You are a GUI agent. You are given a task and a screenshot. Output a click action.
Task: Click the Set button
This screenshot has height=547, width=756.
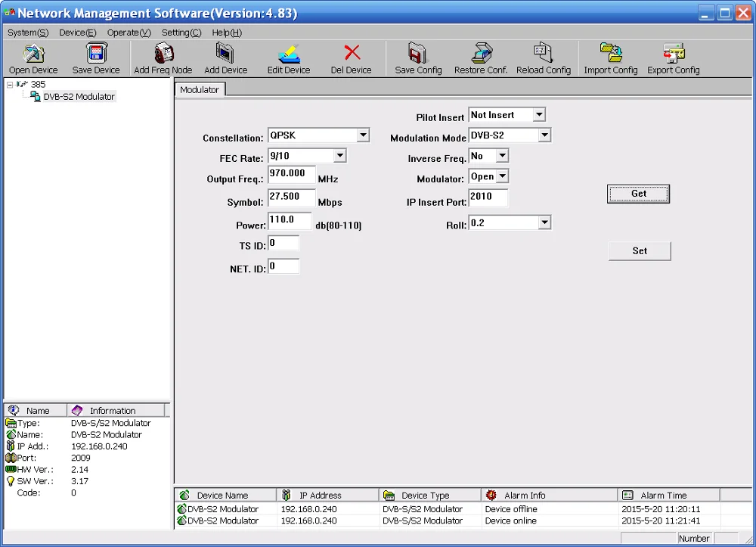point(640,251)
